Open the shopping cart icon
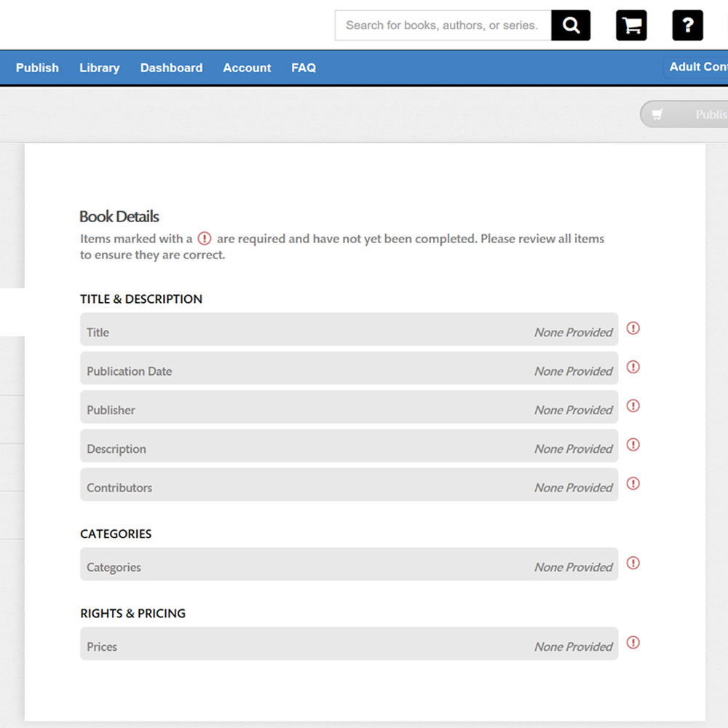Viewport: 728px width, 728px height. coord(631,25)
